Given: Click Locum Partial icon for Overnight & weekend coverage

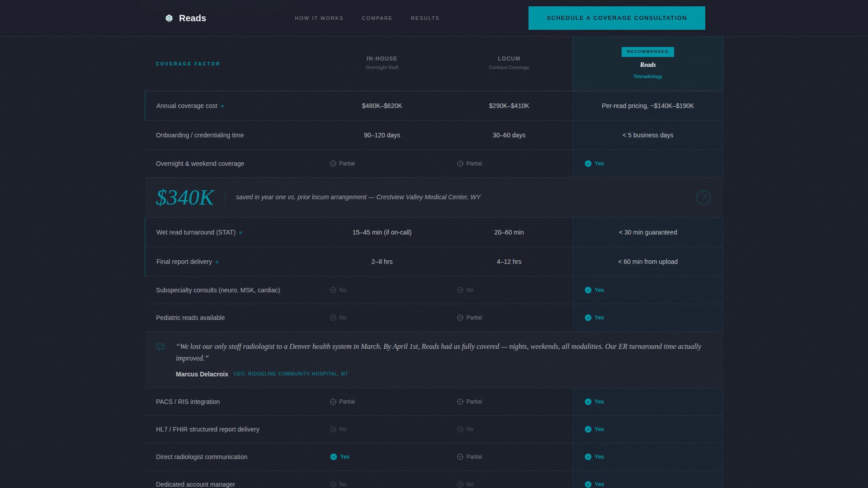Looking at the screenshot, I should click(x=460, y=164).
